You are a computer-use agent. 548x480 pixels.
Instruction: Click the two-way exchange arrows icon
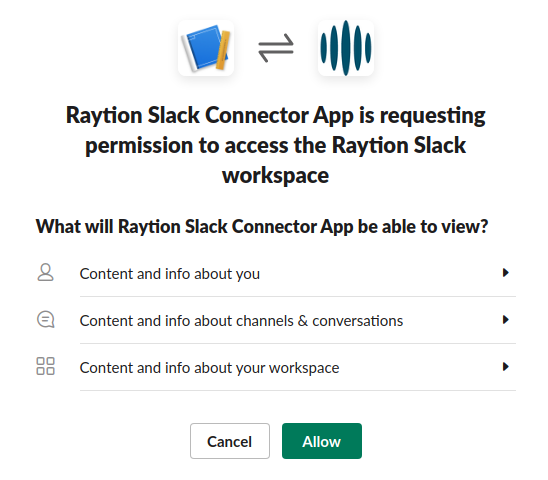[276, 48]
